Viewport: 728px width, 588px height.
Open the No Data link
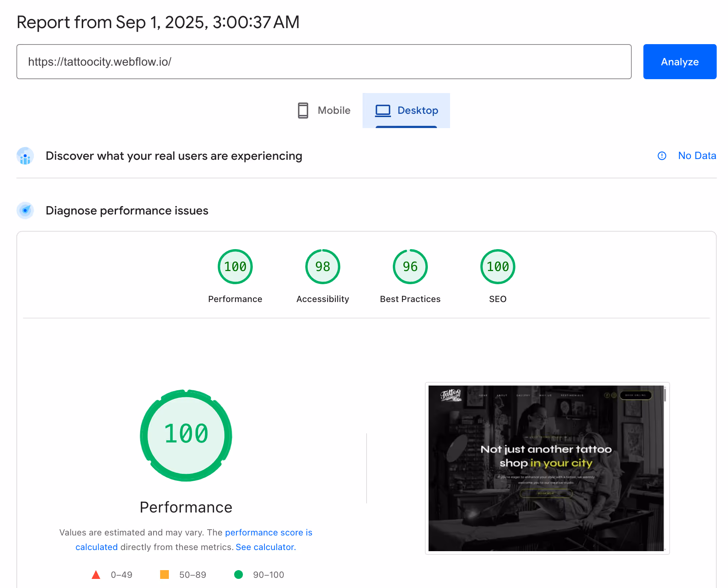click(697, 156)
